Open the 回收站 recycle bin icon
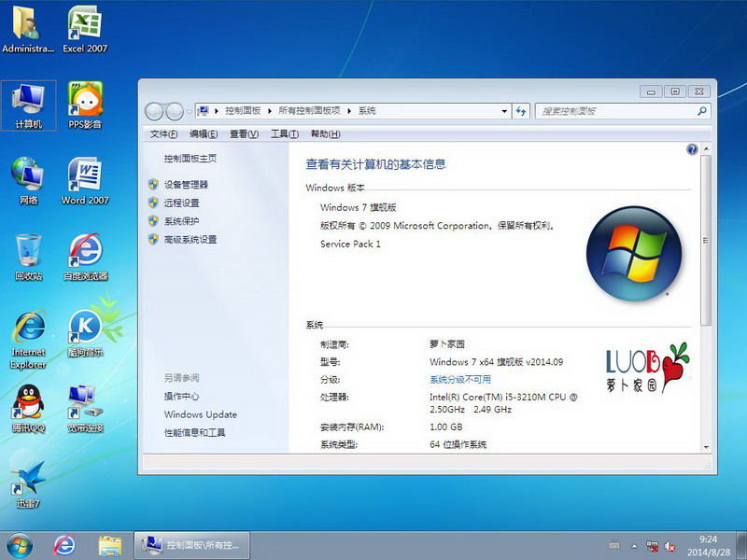Viewport: 747px width, 560px height. click(29, 258)
